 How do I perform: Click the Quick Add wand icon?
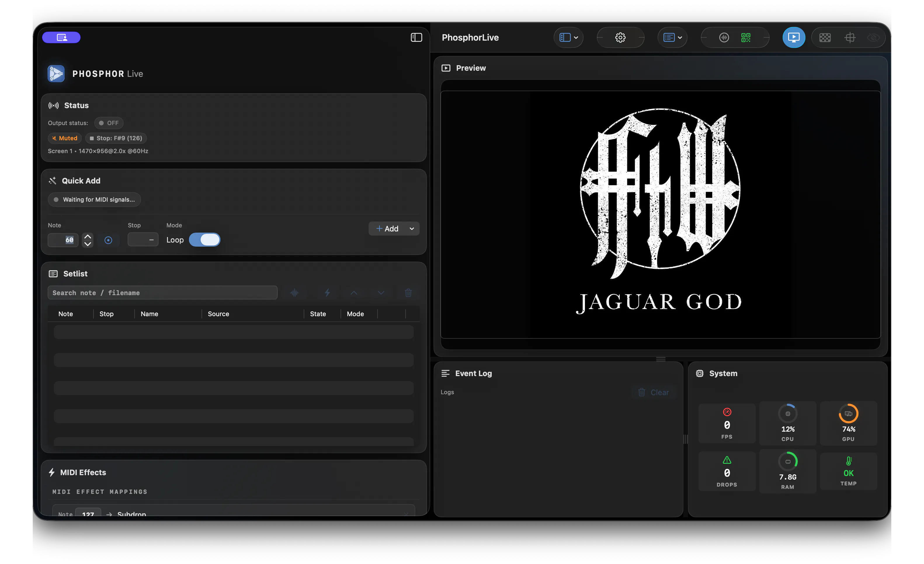pos(53,181)
